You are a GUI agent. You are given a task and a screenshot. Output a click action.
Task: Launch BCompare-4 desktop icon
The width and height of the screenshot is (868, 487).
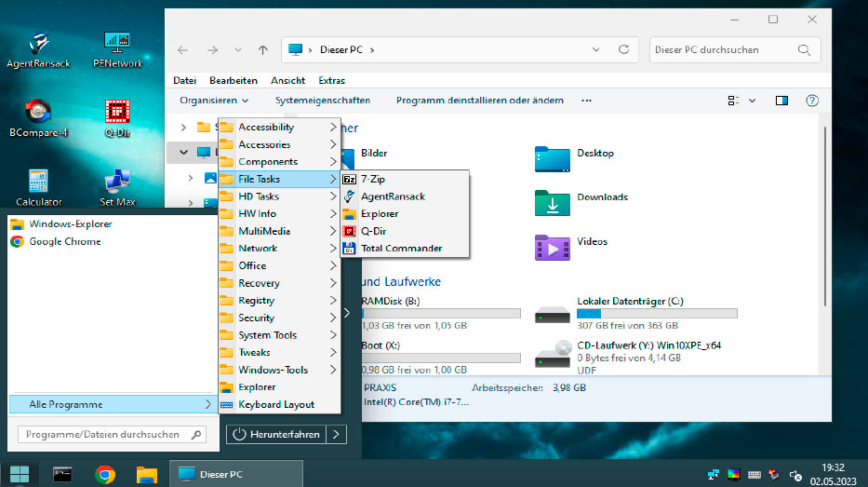click(x=38, y=118)
